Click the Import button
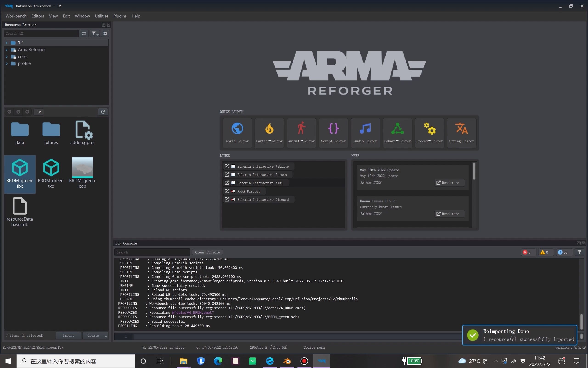 click(68, 335)
